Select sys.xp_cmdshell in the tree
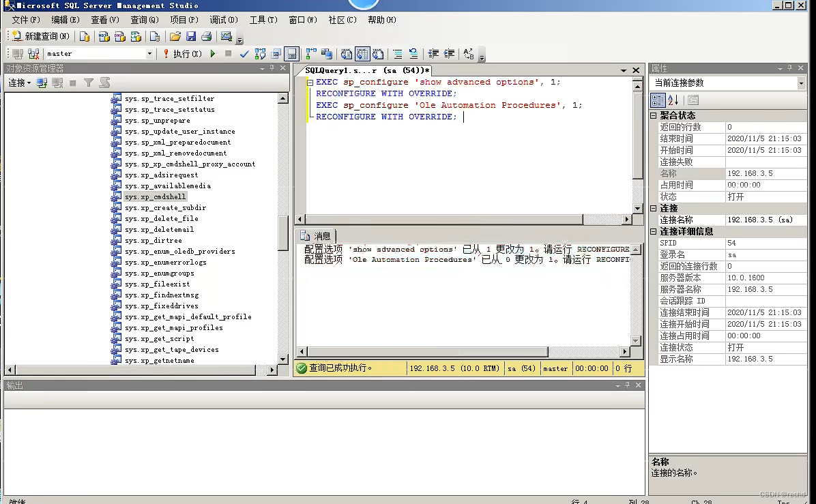 (x=155, y=196)
